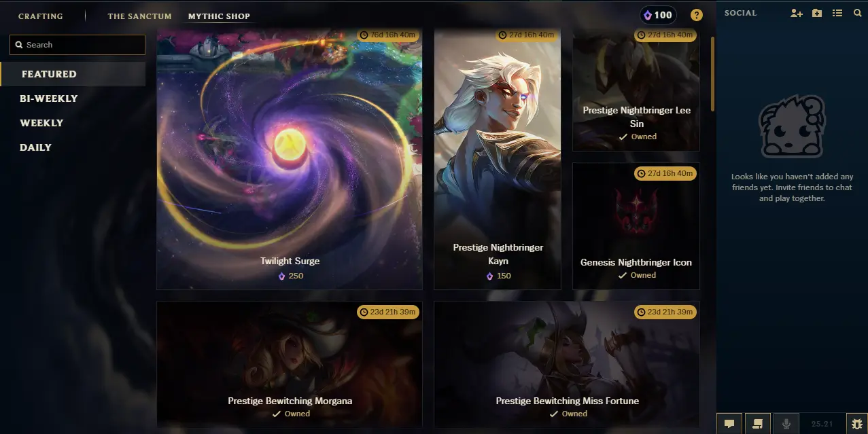Click the new folder icon in Social
The height and width of the screenshot is (434, 868).
[x=817, y=13]
